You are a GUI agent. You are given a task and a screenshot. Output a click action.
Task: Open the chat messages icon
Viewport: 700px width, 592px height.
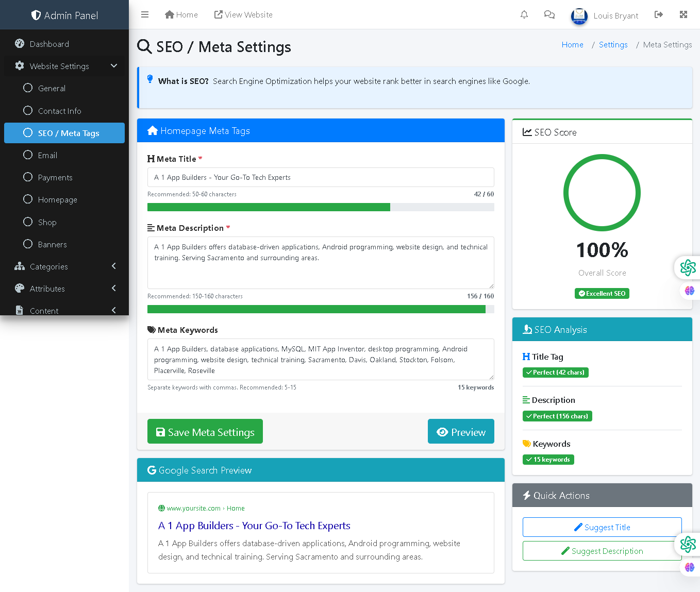[x=549, y=14]
